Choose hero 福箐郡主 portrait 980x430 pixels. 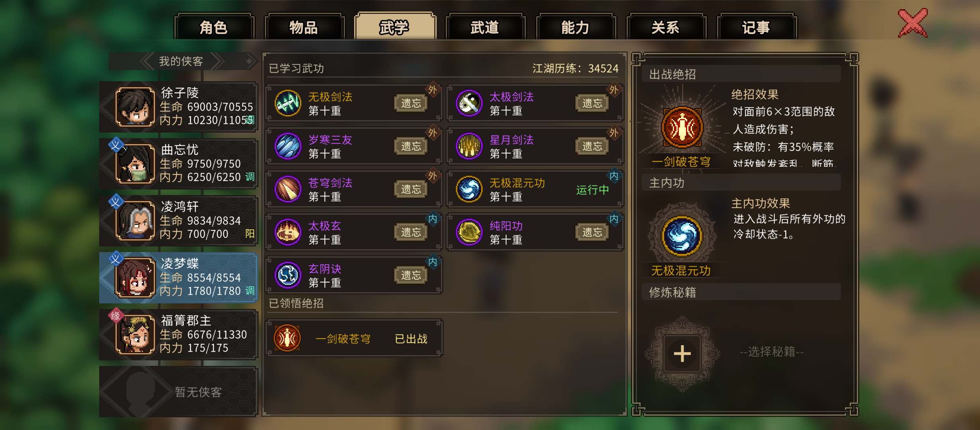tap(135, 335)
